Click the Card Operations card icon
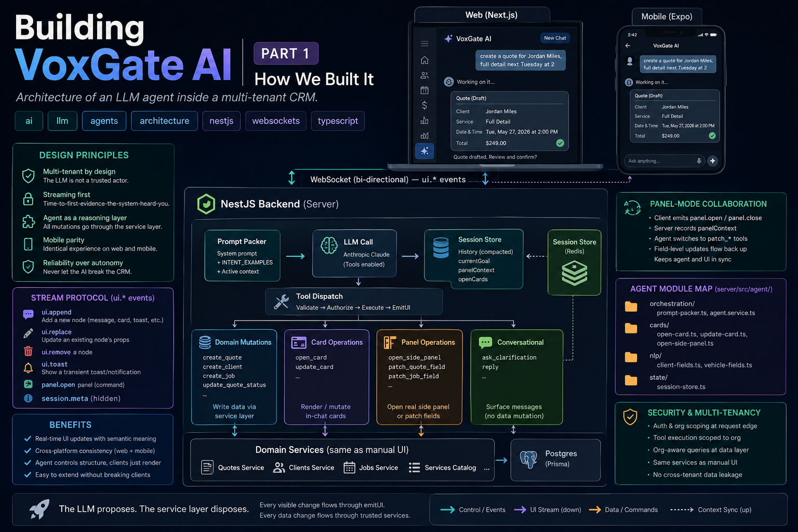Image resolution: width=798 pixels, height=532 pixels. point(299,342)
